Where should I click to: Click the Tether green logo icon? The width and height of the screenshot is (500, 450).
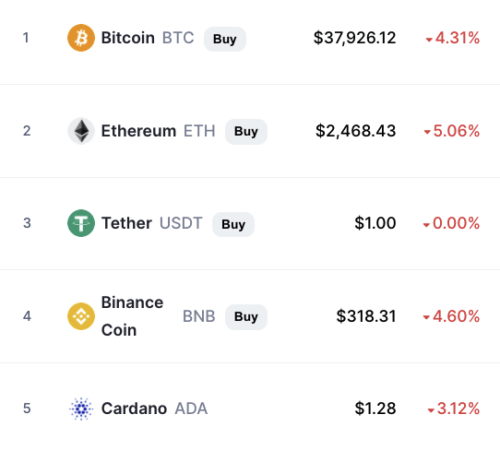[x=81, y=223]
